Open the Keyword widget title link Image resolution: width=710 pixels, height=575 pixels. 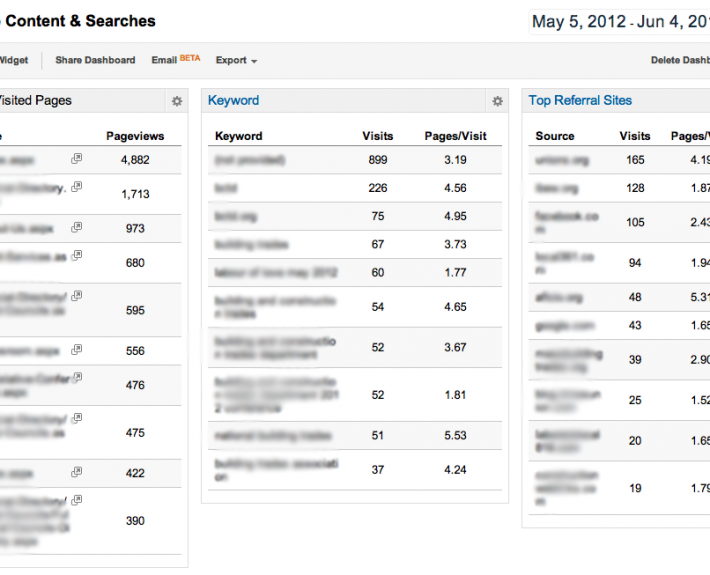point(233,100)
